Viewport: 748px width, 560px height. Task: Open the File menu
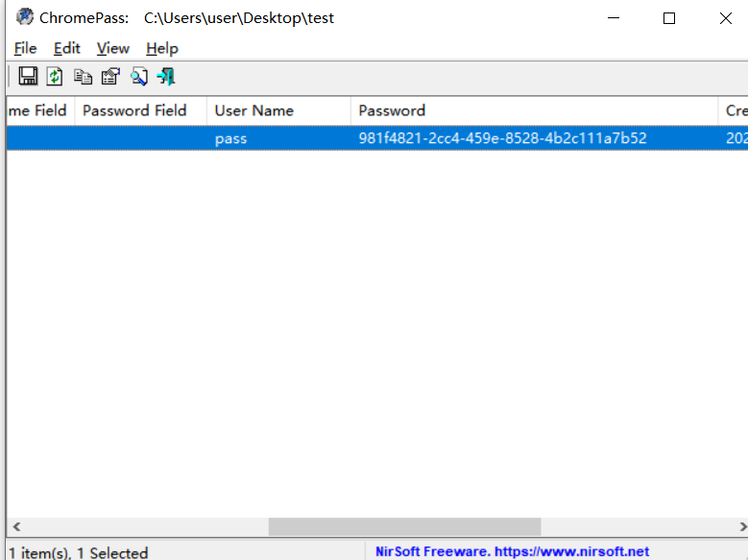(x=25, y=48)
